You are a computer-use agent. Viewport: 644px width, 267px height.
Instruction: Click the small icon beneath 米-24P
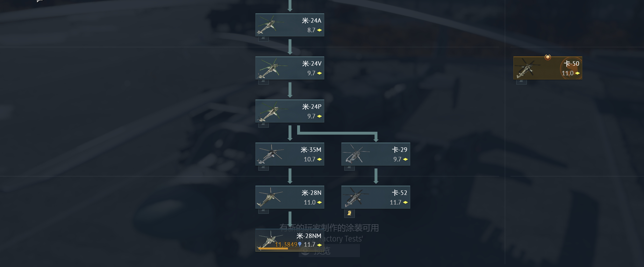(263, 125)
